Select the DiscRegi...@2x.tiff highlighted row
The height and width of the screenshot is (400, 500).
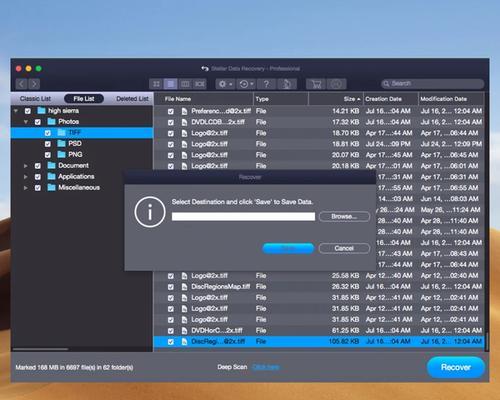(x=319, y=342)
